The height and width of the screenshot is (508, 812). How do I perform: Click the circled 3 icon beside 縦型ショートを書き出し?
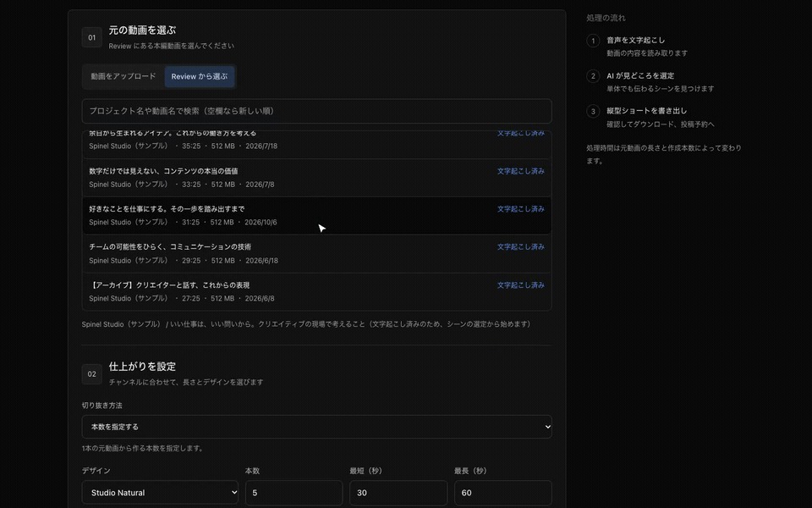[x=593, y=111]
